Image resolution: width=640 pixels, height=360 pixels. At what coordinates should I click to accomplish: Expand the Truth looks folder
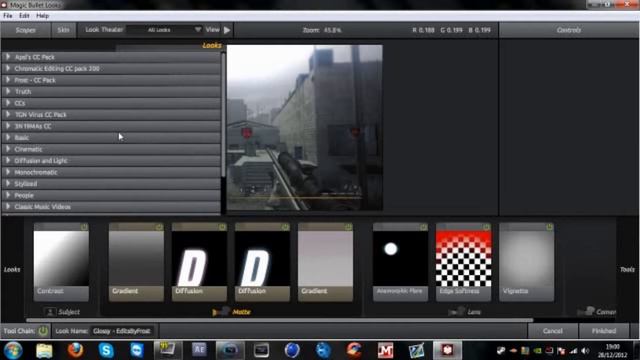click(8, 91)
